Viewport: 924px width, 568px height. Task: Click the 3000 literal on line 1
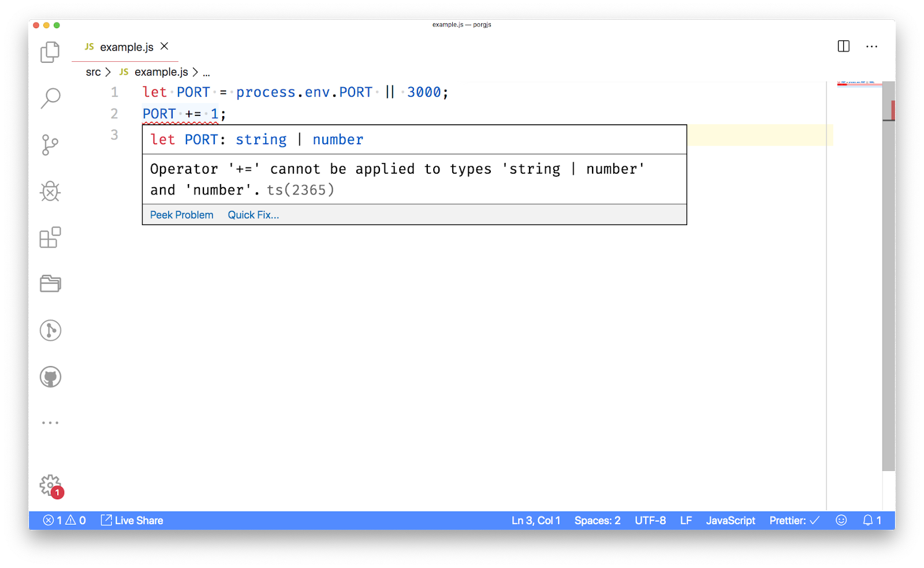click(x=424, y=92)
